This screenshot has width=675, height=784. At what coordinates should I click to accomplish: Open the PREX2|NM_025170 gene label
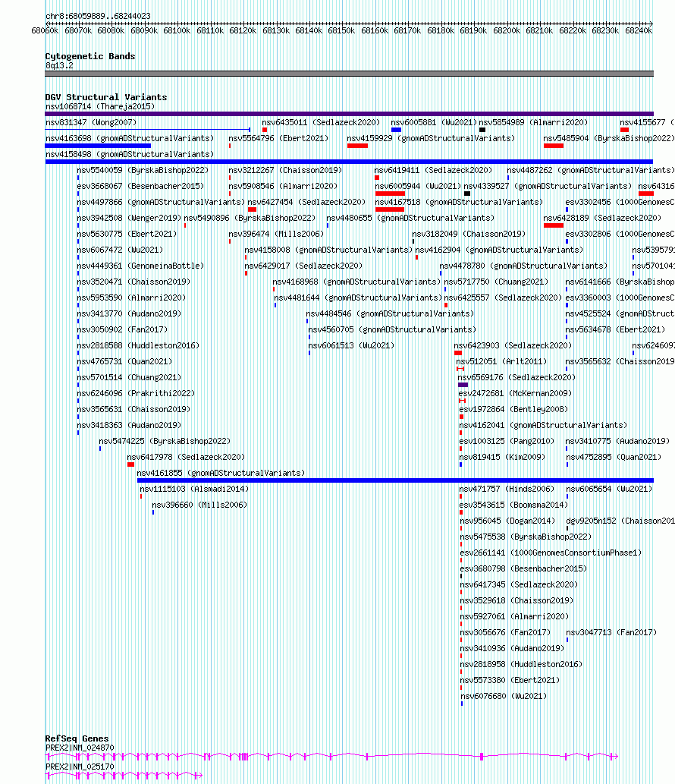80,767
